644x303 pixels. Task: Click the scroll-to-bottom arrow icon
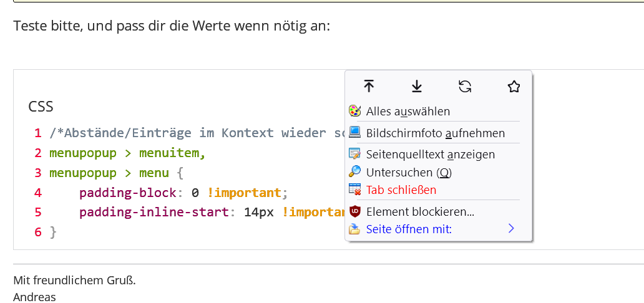[417, 87]
